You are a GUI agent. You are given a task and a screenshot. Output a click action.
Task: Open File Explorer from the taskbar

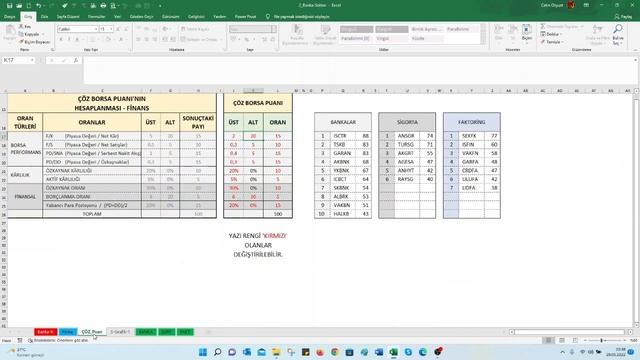276,352
